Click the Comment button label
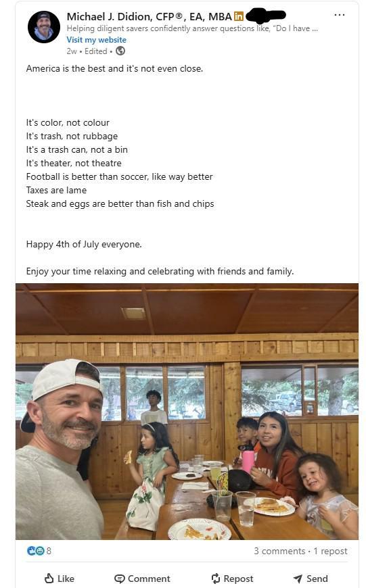366x588 pixels. [149, 579]
